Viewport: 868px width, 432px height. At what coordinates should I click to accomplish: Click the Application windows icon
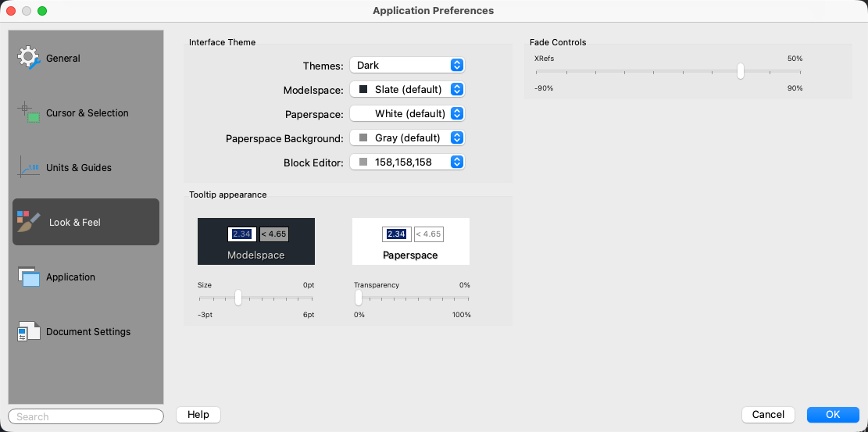point(29,277)
